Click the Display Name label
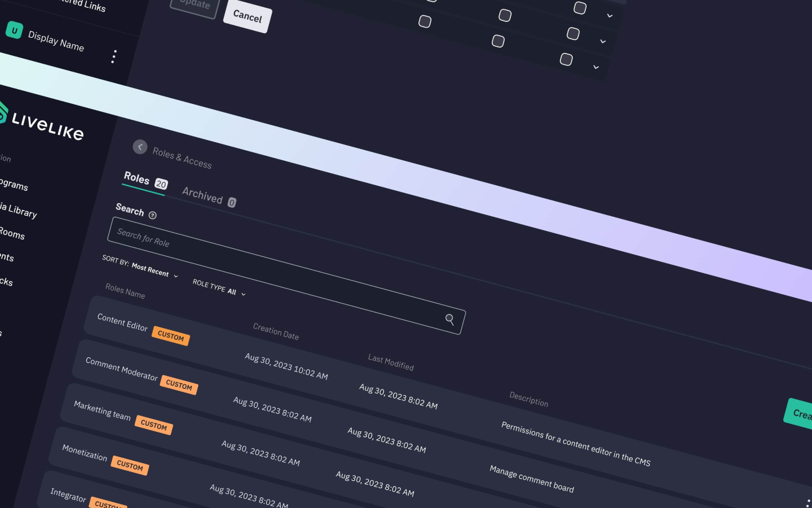Viewport: 812px width, 508px height. pos(56,41)
